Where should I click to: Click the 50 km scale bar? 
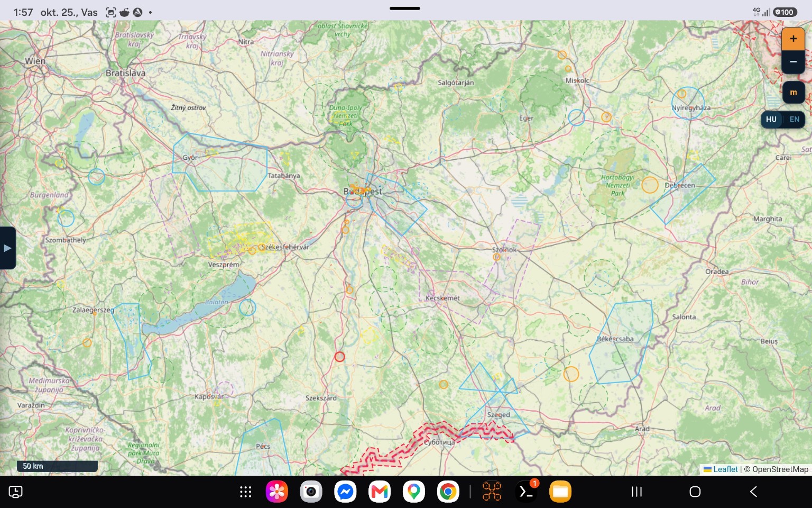pyautogui.click(x=57, y=466)
